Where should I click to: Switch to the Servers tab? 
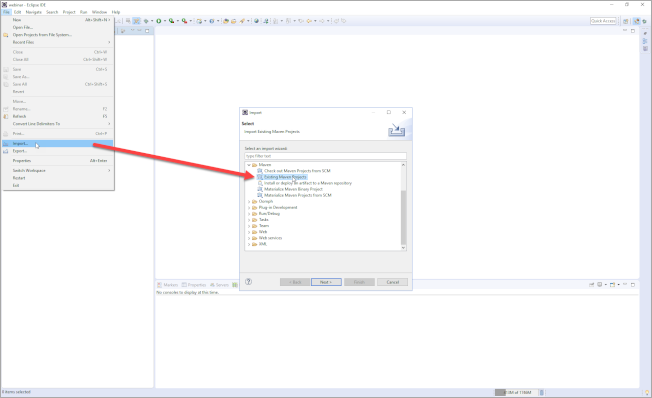220,285
